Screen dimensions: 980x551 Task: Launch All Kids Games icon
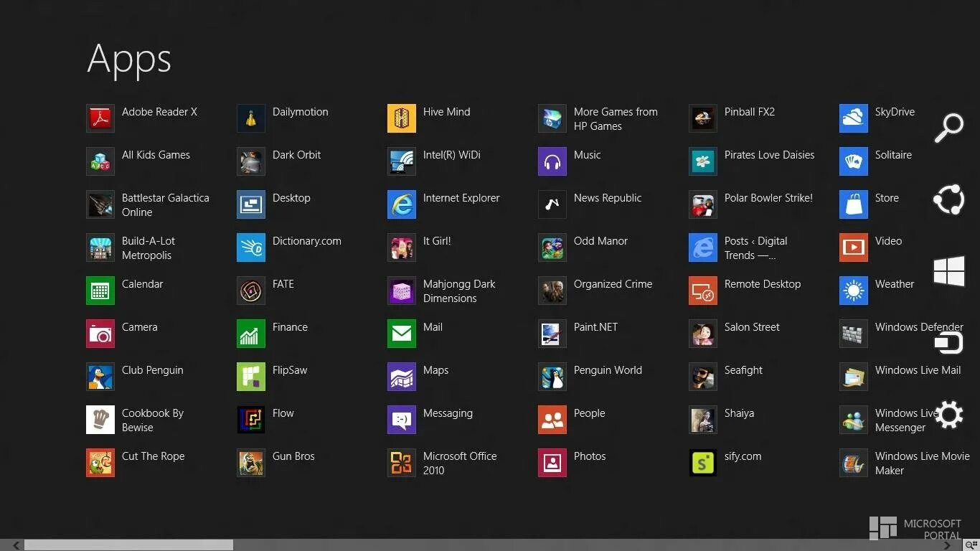point(100,161)
